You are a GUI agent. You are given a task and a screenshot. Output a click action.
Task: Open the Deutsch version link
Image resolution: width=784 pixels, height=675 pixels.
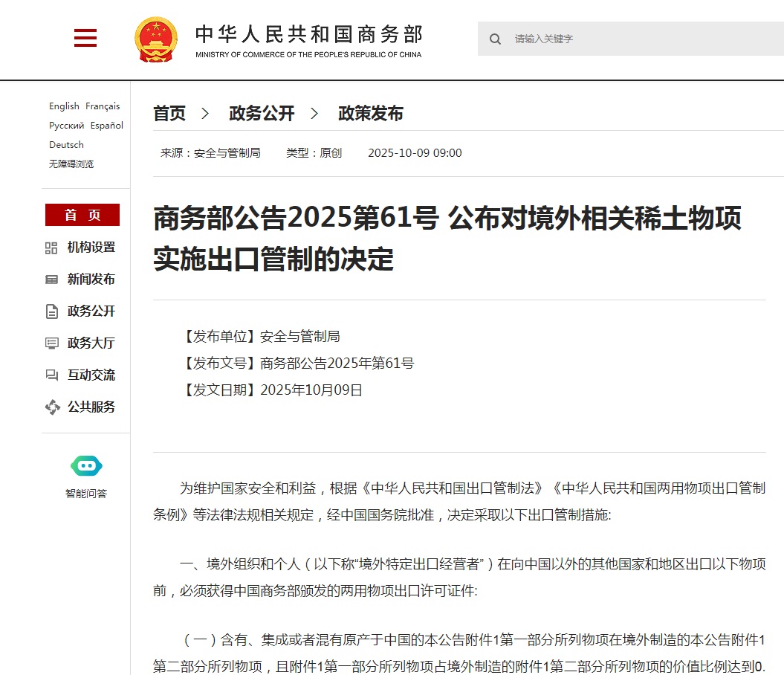click(66, 145)
